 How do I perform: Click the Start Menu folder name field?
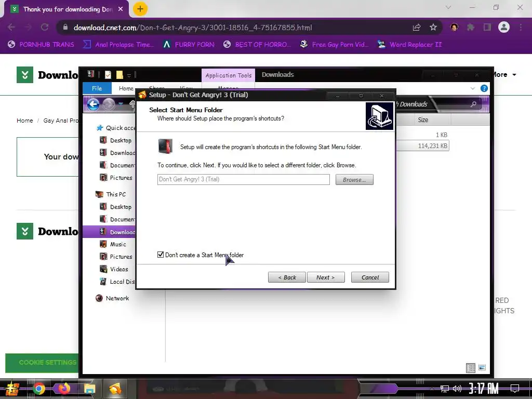pos(244,179)
